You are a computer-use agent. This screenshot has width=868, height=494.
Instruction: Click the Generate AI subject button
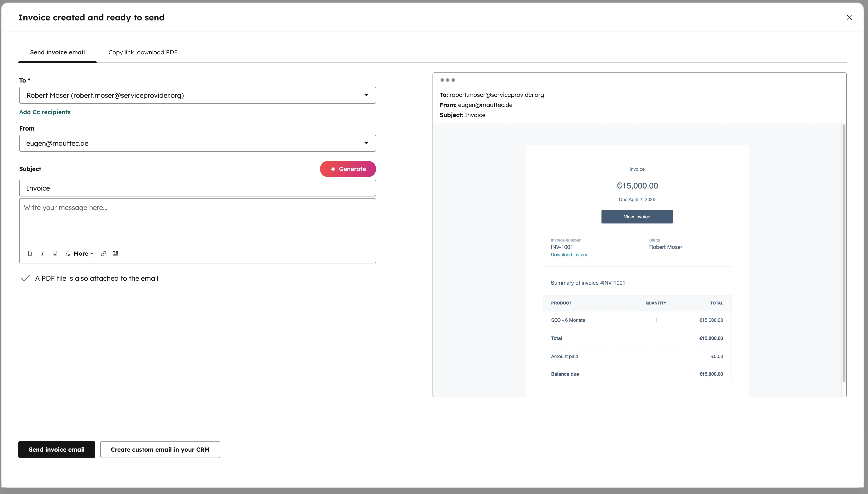(348, 169)
